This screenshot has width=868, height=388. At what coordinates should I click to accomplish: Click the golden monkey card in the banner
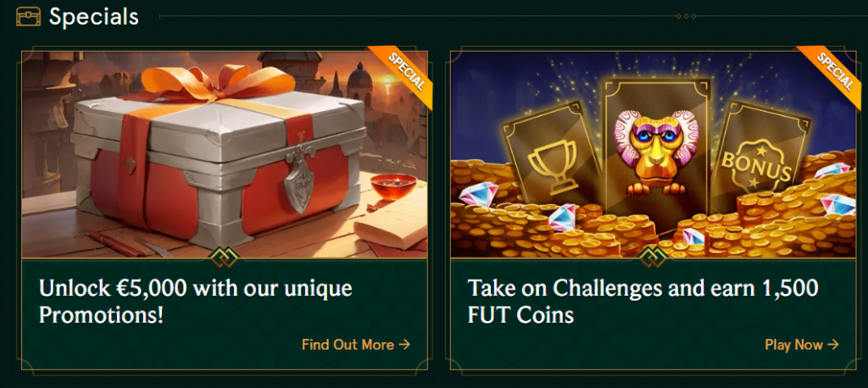(657, 155)
